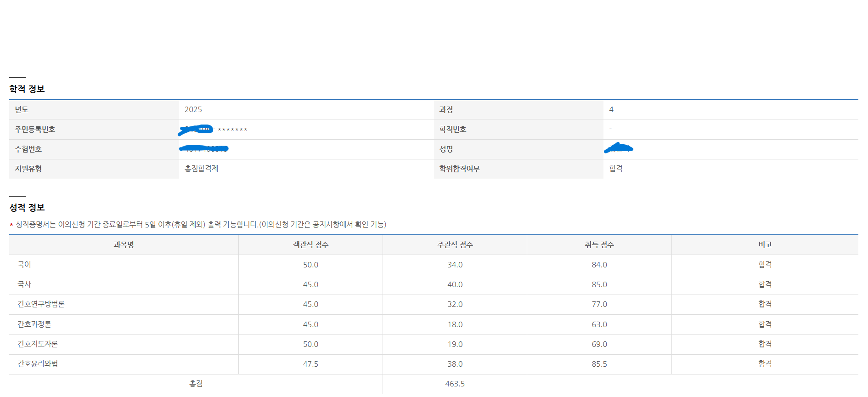
Task: Click the 주민등록번호 label cell
Action: pos(35,130)
